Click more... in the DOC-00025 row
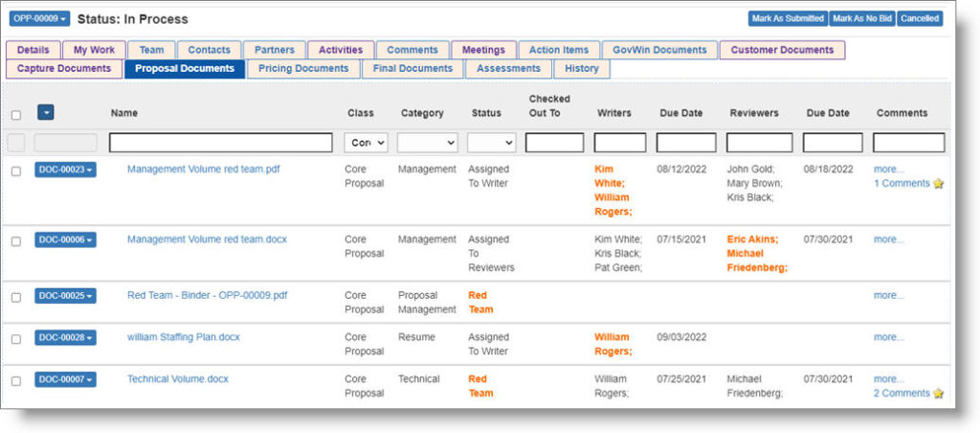 pos(889,295)
